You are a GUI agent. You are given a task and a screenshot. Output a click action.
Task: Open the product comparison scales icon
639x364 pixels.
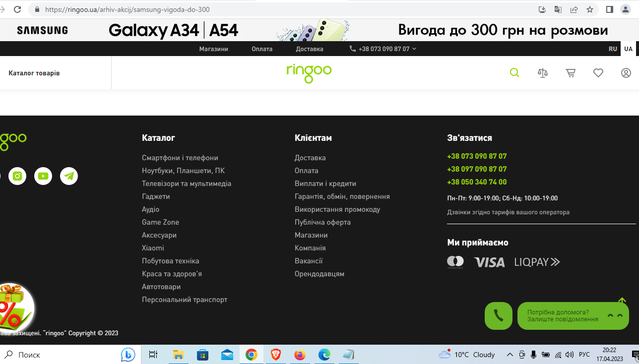tap(543, 73)
